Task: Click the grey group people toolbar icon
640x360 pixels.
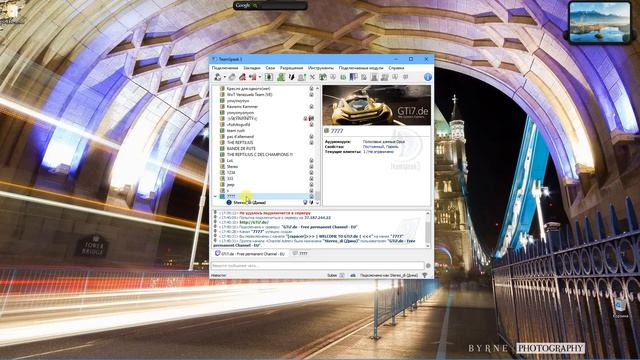Action: [384, 77]
